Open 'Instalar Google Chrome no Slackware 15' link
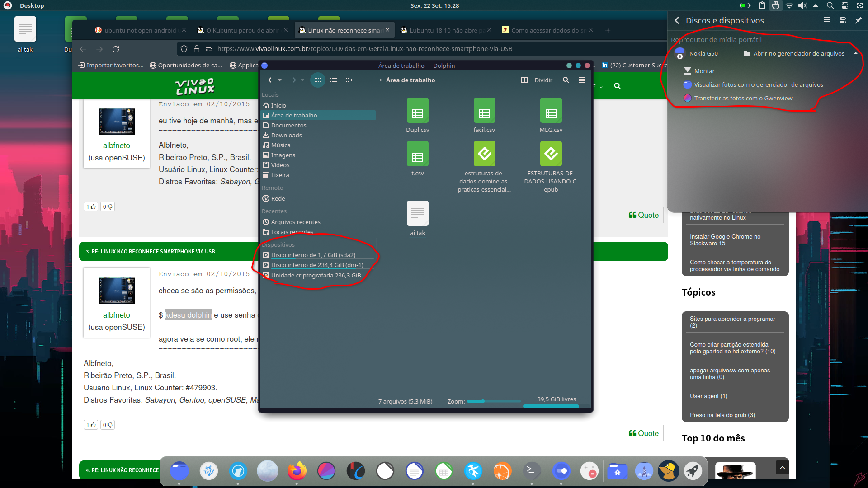 coord(725,240)
